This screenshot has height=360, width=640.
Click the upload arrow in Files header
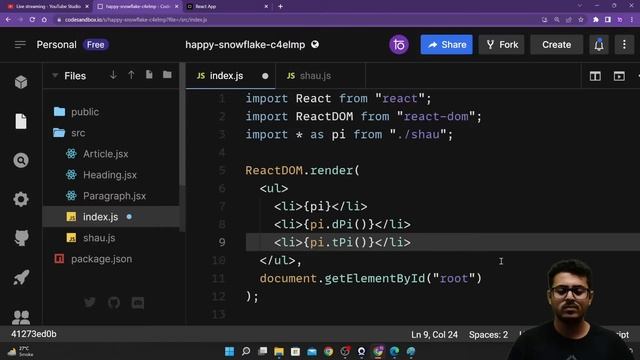pyautogui.click(x=131, y=75)
